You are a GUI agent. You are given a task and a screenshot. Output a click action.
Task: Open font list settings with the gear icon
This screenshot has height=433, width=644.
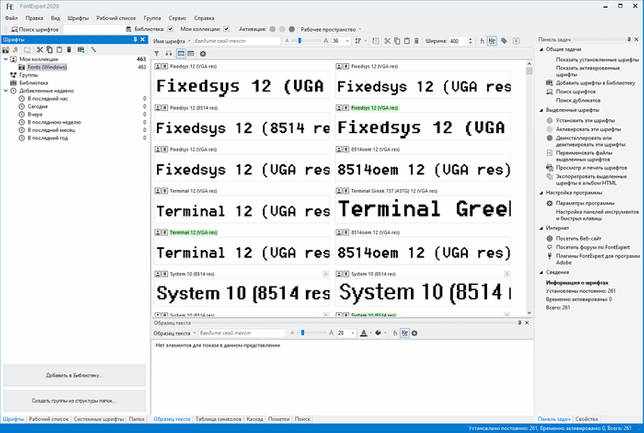[202, 53]
